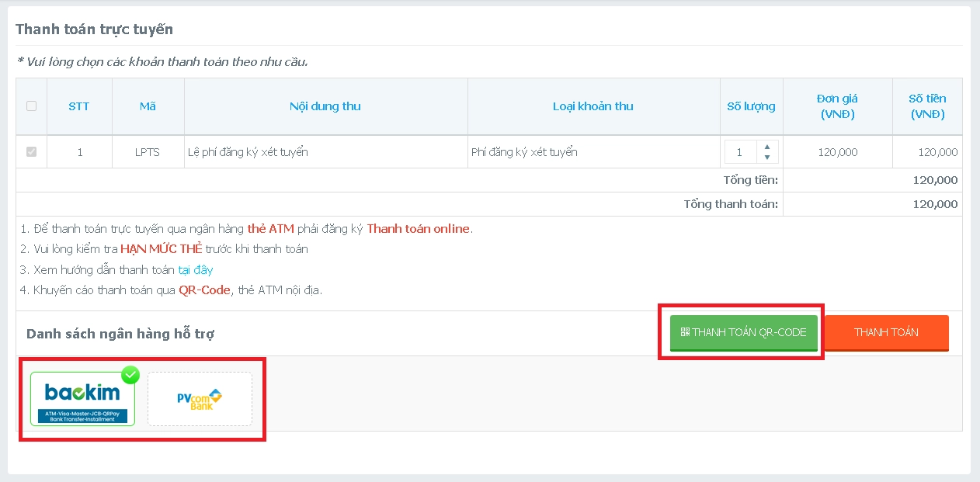The height and width of the screenshot is (482, 980).
Task: Click the "Số tiền (VNĐ)" column header
Action: point(927,106)
